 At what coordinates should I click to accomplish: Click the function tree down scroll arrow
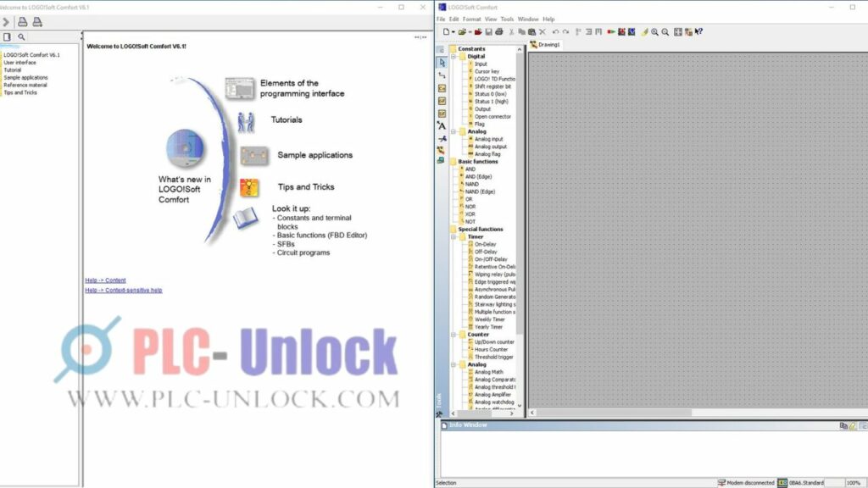(520, 406)
